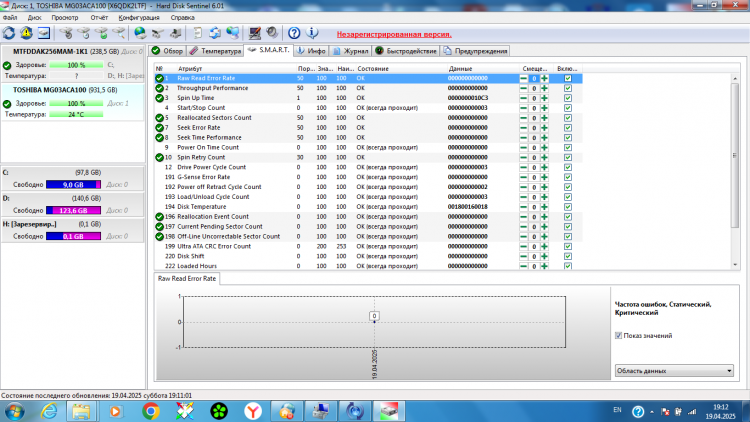The height and width of the screenshot is (422, 750).
Task: Click the TOSHIBA temperature 24 °C bar
Action: pyautogui.click(x=76, y=114)
